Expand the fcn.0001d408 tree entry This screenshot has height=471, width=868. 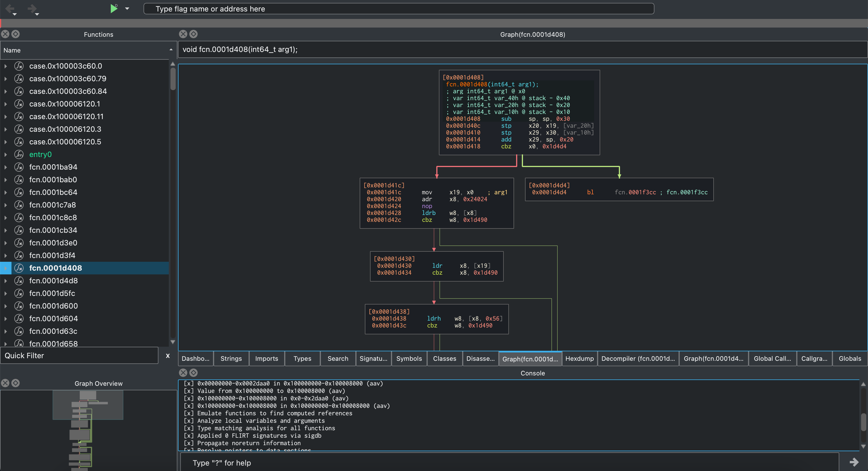click(x=5, y=268)
